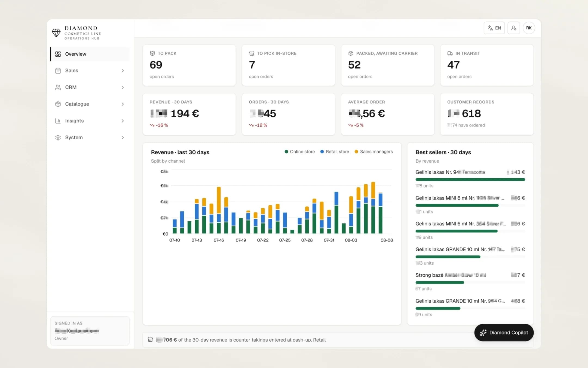
Task: Open the Diamond Copilot assistant
Action: 504,333
